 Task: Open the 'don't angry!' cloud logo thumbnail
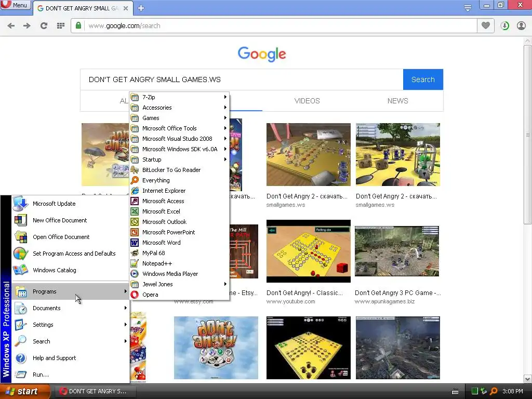click(x=216, y=348)
